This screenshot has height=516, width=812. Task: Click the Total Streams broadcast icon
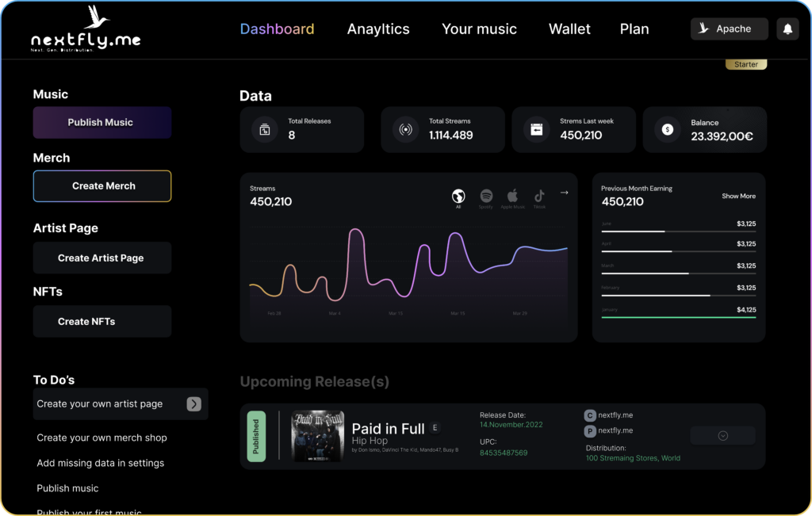pyautogui.click(x=405, y=129)
